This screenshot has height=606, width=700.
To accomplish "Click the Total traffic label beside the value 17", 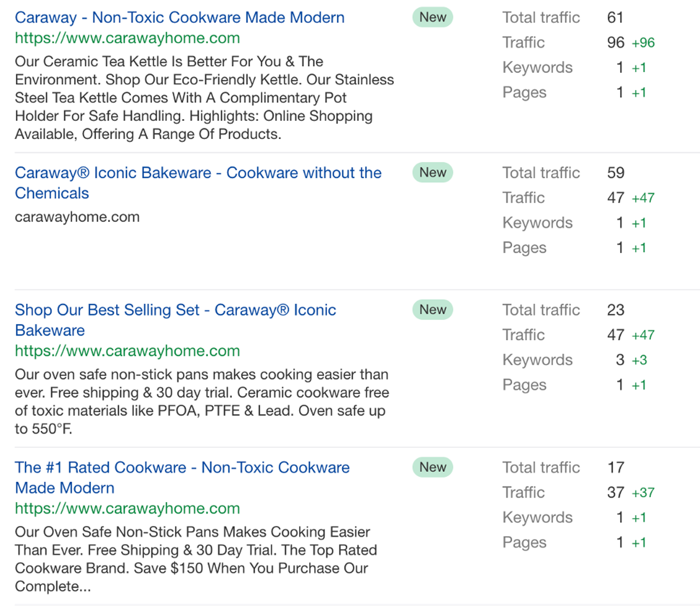I will [x=541, y=468].
